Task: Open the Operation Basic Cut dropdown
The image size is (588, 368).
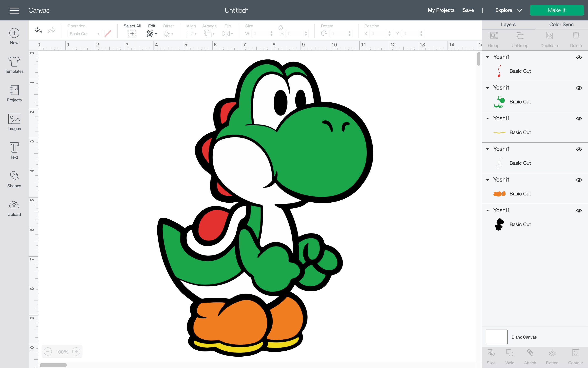Action: coord(84,34)
